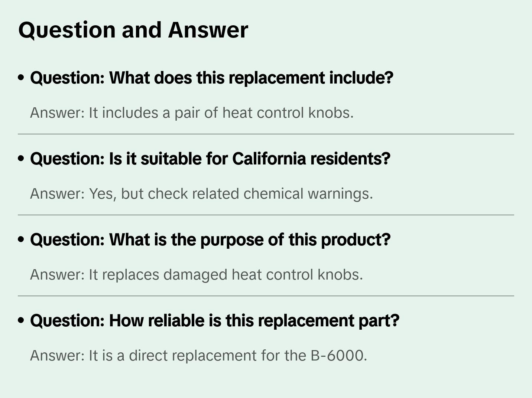Click the divider under the chemical warnings answer

point(266,215)
